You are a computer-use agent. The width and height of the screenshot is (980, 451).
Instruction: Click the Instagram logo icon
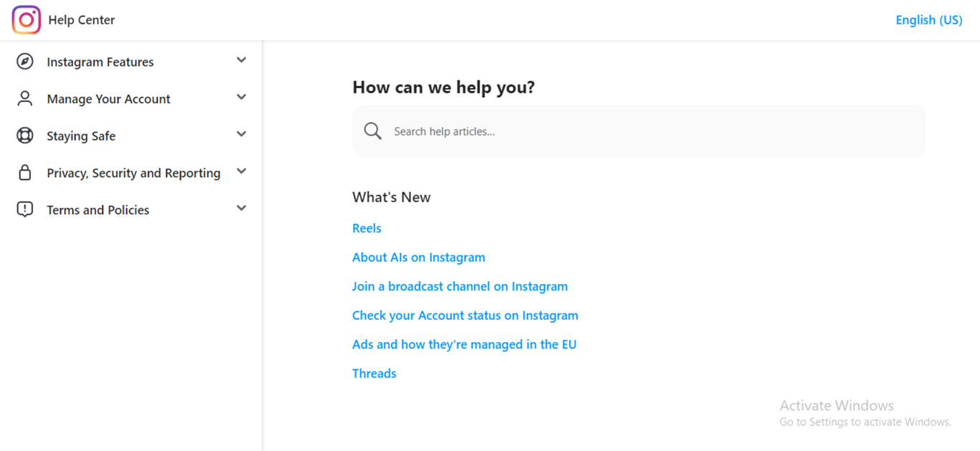27,20
